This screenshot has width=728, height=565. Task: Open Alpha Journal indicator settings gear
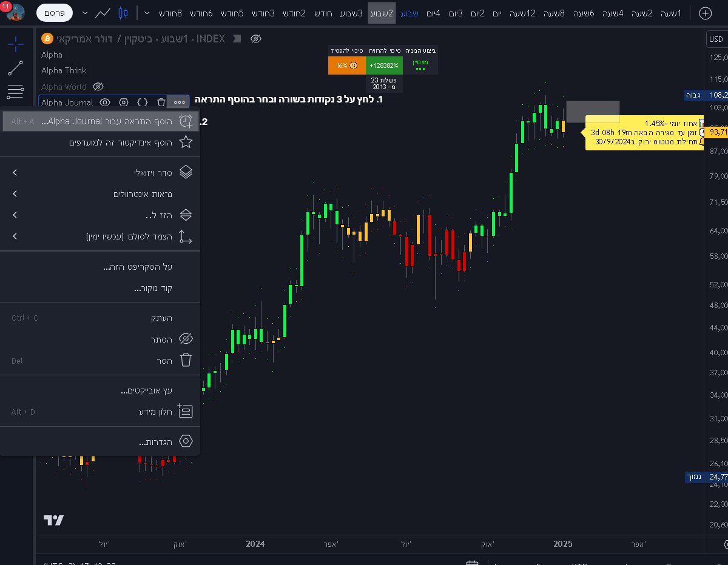(124, 102)
